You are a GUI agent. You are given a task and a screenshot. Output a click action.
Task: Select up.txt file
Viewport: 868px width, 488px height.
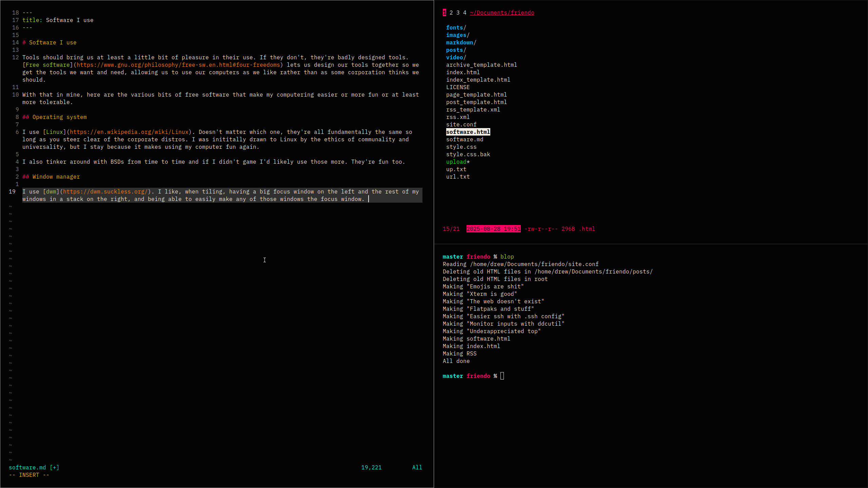point(456,169)
